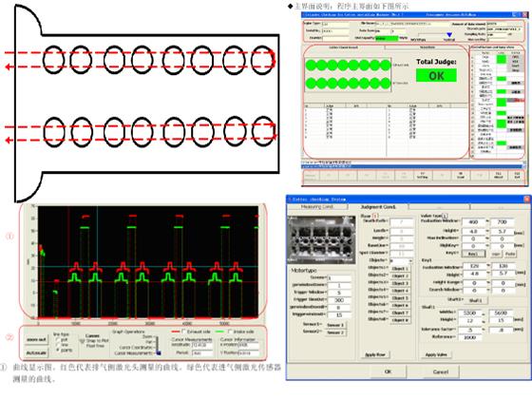Click the Trigger timeout input field

click(x=340, y=300)
